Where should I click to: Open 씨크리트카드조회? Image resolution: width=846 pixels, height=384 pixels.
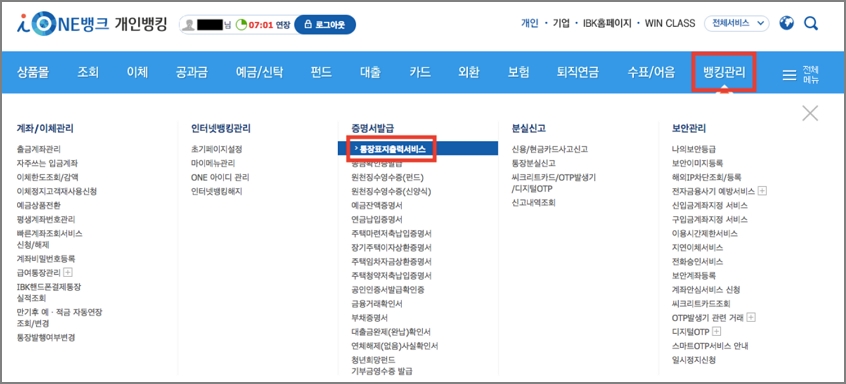click(701, 303)
